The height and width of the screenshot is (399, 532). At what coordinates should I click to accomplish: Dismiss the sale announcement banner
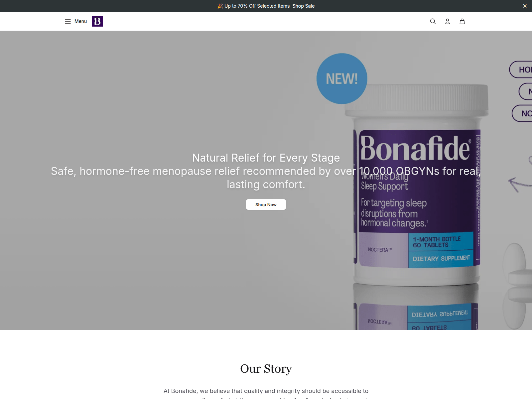(525, 6)
